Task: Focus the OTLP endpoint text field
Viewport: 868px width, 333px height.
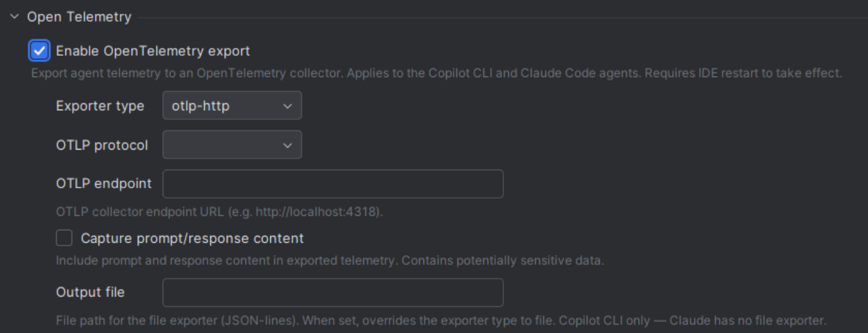Action: tap(333, 184)
